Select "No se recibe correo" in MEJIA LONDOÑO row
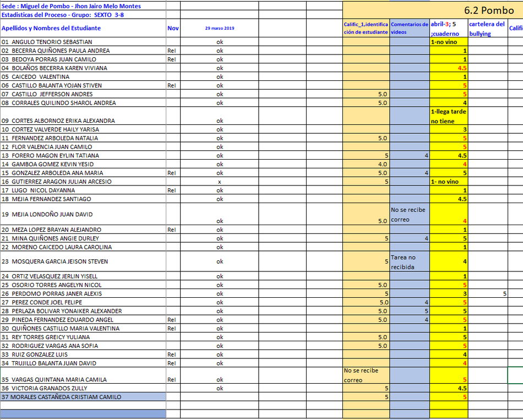The image size is (523, 420). 410,215
